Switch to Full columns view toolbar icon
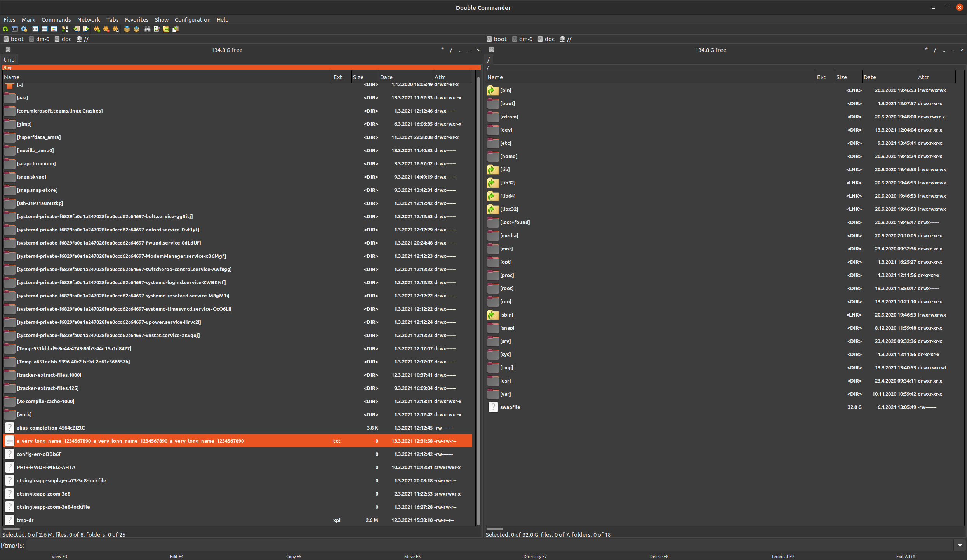This screenshot has width=967, height=560. [x=45, y=29]
